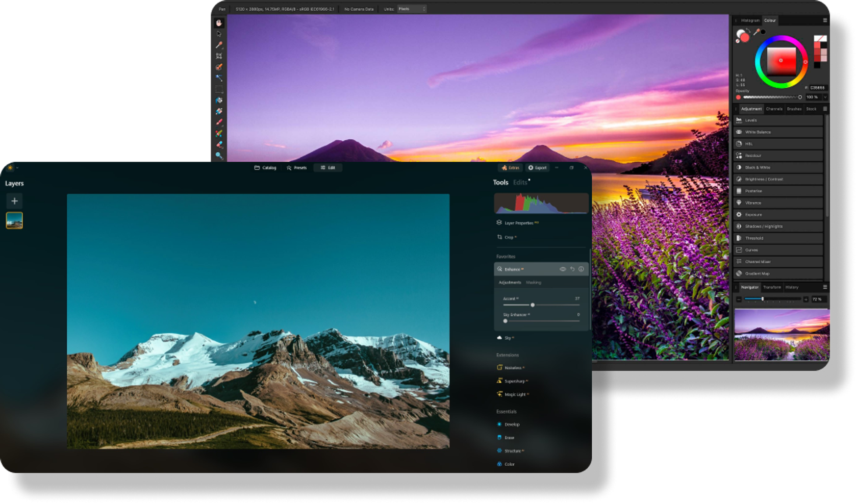Viewport: 857px width, 504px height.
Task: Select the mountain layer thumbnail in Layers panel
Action: pyautogui.click(x=15, y=220)
